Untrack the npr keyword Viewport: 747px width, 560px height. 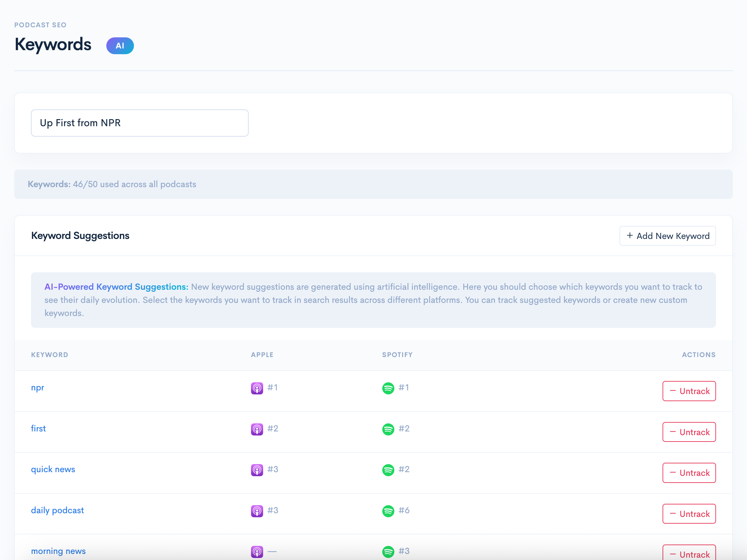pyautogui.click(x=689, y=391)
